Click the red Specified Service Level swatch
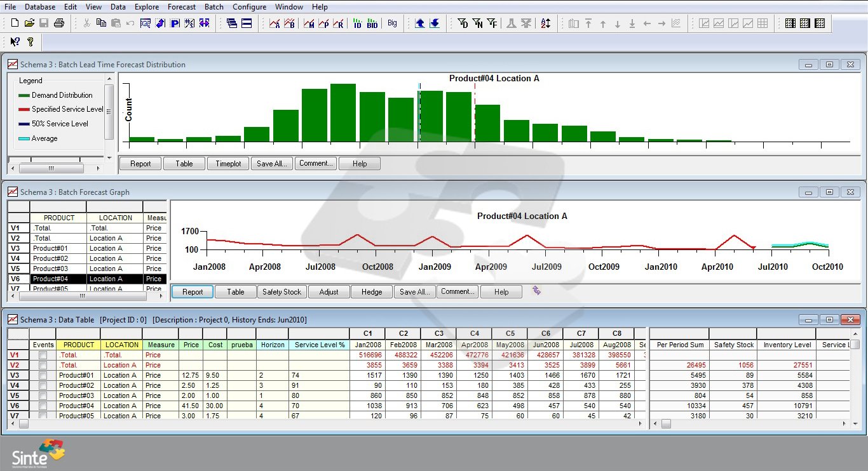The height and width of the screenshot is (471, 868). point(24,109)
